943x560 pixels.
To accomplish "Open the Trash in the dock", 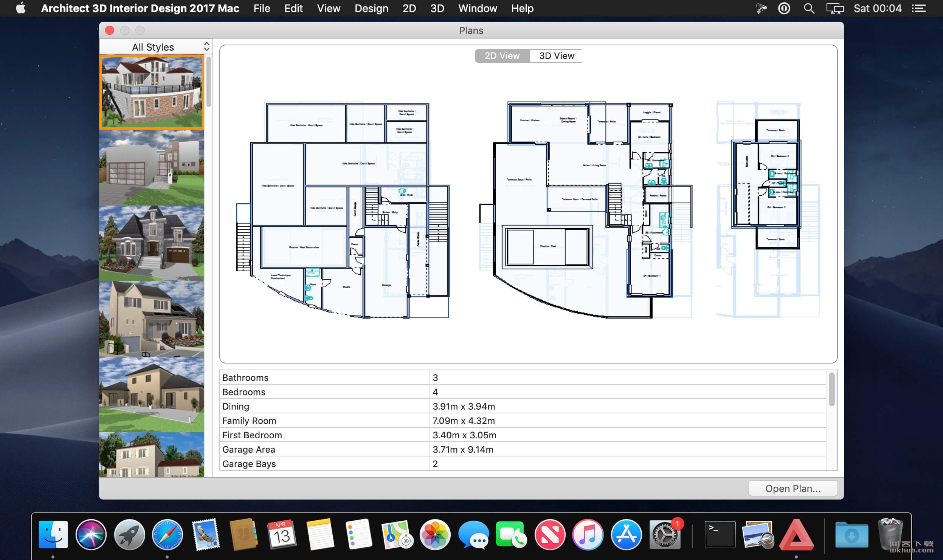I will click(x=890, y=534).
